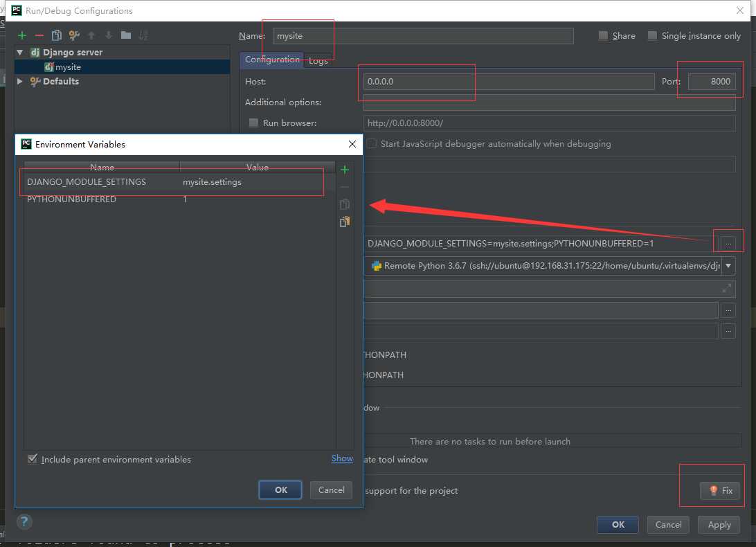Image resolution: width=756 pixels, height=547 pixels.
Task: Click OK in Environment Variables dialog
Action: (x=280, y=490)
